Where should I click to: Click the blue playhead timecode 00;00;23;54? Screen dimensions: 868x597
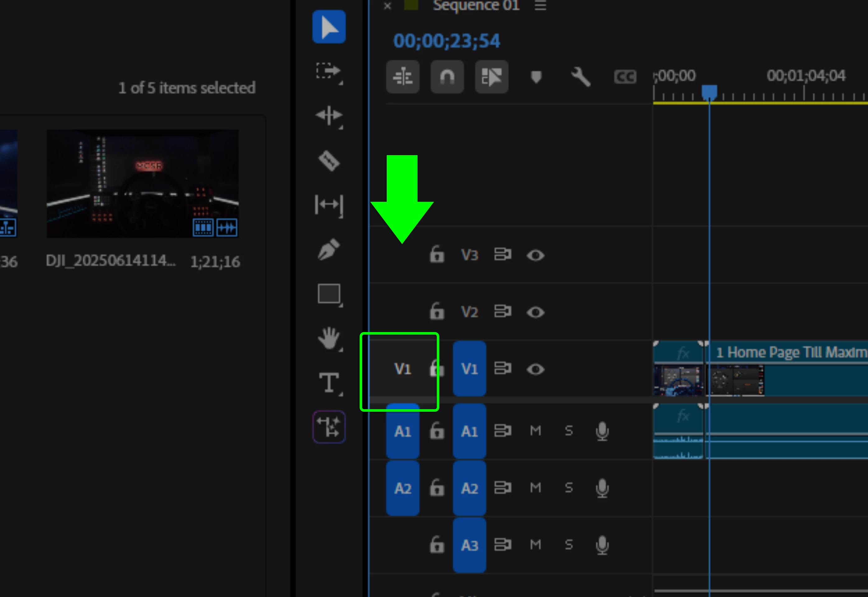pyautogui.click(x=446, y=41)
